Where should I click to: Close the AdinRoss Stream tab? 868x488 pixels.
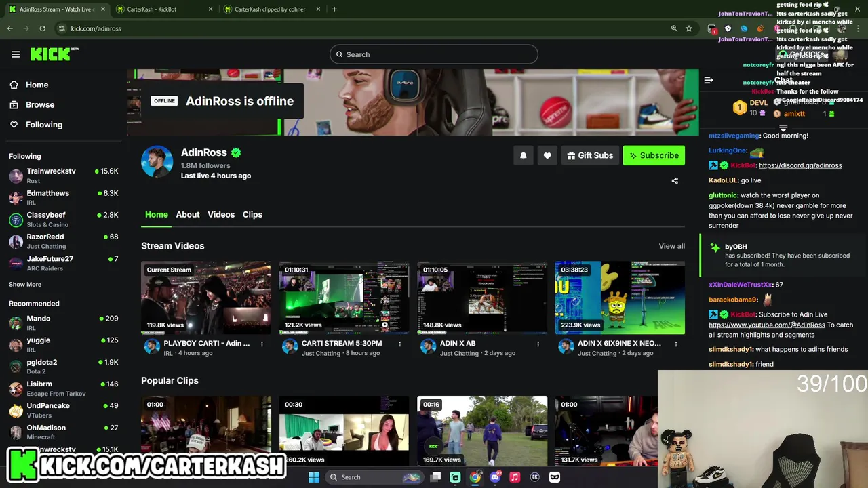coord(102,9)
